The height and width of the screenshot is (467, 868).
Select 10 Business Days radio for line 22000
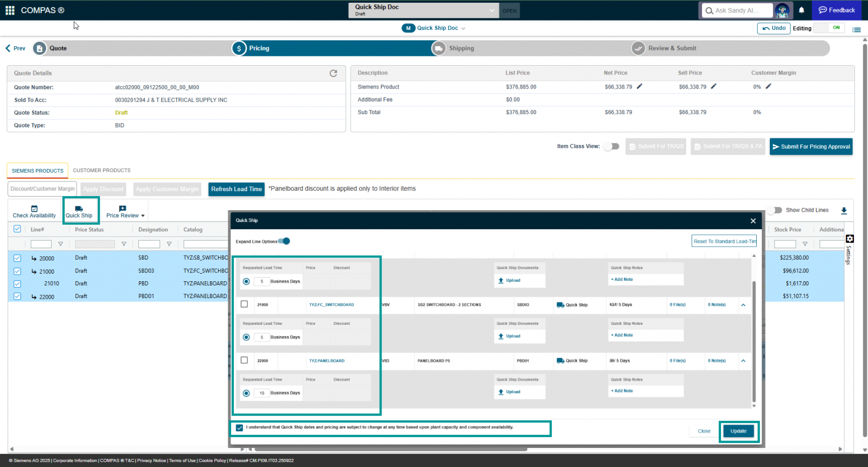coord(246,393)
